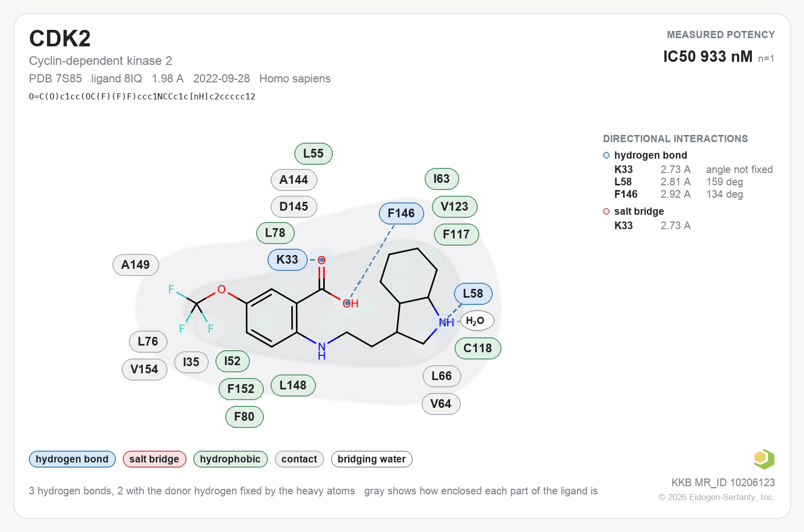Click the hydrophobic legend pill
The height and width of the screenshot is (532, 804).
pos(230,459)
